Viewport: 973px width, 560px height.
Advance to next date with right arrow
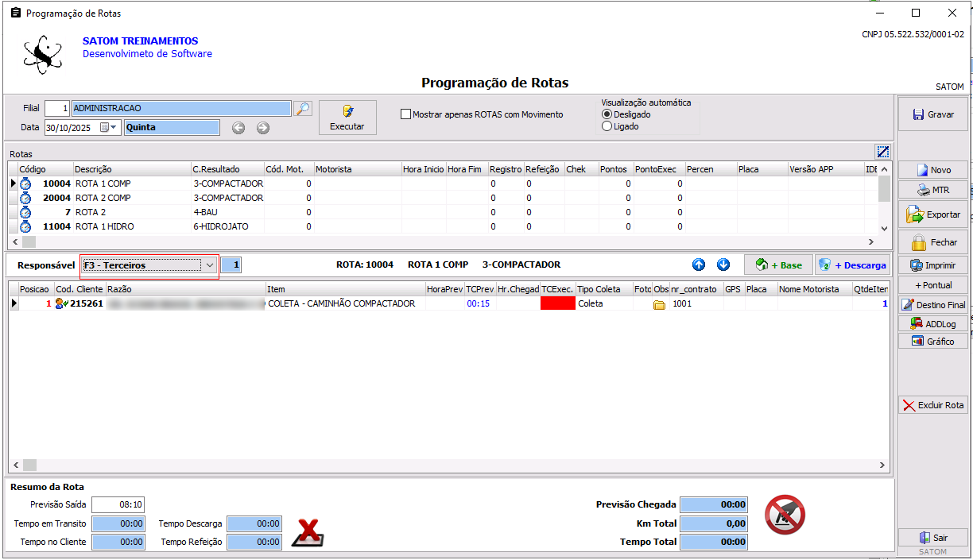[263, 128]
